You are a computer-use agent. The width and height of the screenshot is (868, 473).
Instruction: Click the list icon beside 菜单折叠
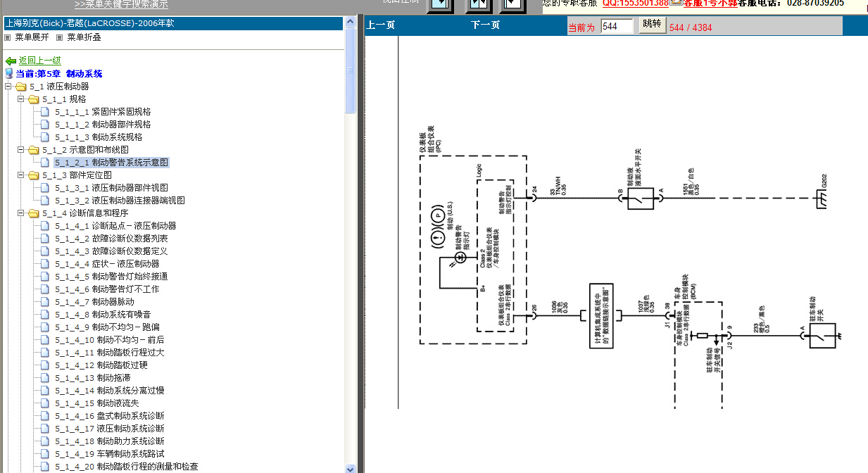pos(59,37)
